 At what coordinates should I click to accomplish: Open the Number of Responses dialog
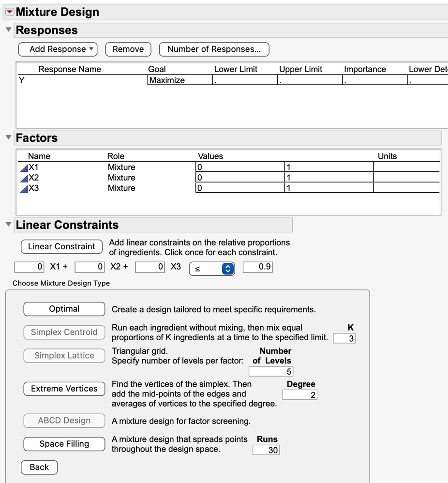214,49
